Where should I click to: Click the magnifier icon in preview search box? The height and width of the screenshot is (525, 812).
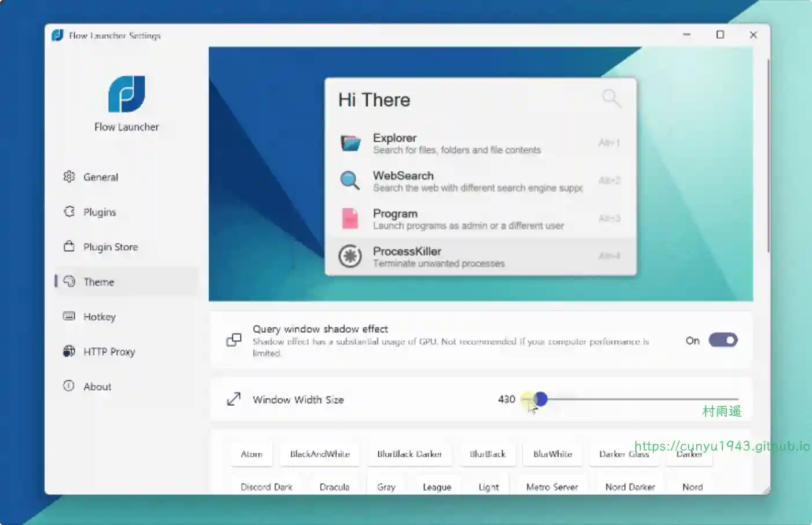tap(611, 99)
